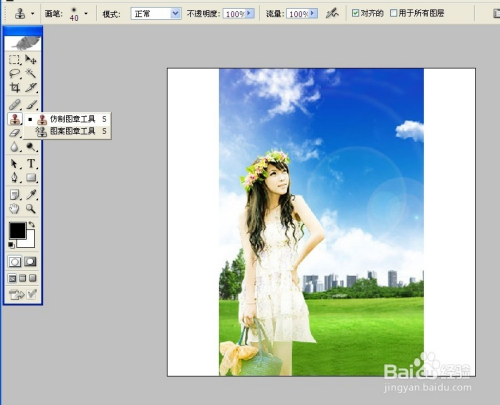The width and height of the screenshot is (500, 405).
Task: Click the 流量 flow value field
Action: 298,14
